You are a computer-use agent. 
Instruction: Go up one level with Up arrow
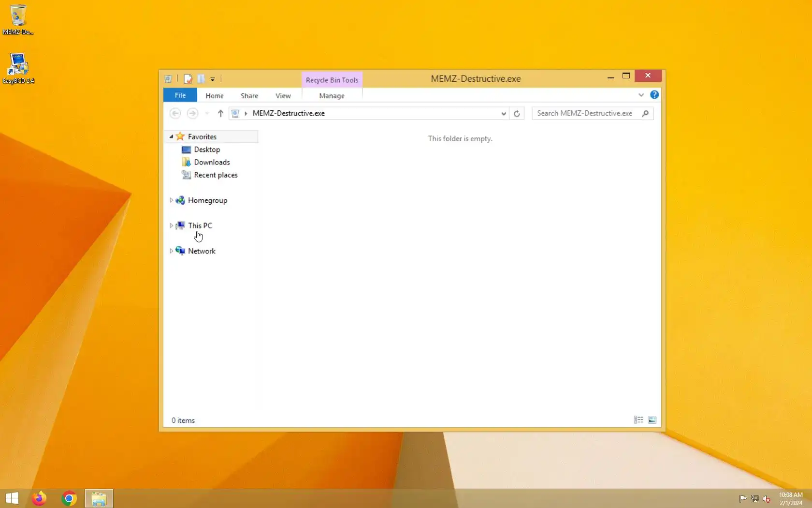220,113
